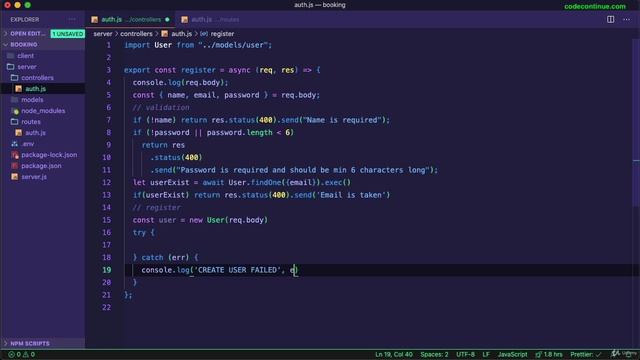Click the warnings count icon in status bar
The image size is (640, 360).
coord(26,354)
